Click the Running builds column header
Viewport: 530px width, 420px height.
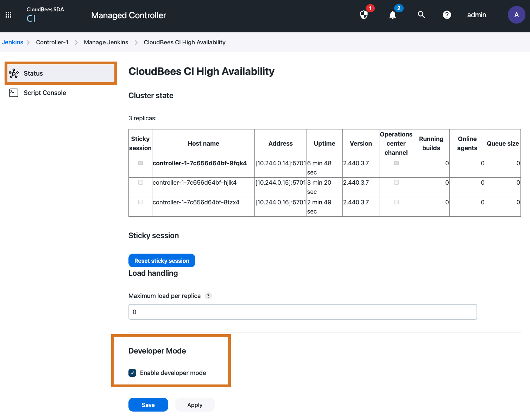click(x=431, y=144)
